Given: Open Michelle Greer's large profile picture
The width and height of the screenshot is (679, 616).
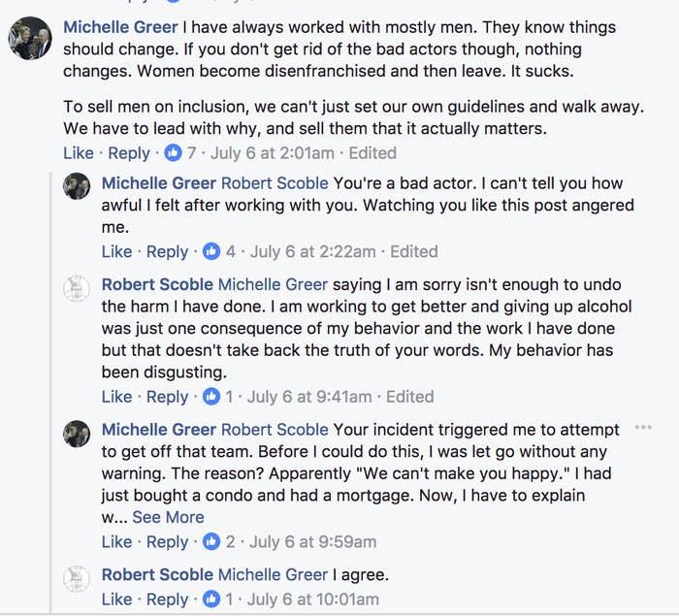Looking at the screenshot, I should (30, 38).
